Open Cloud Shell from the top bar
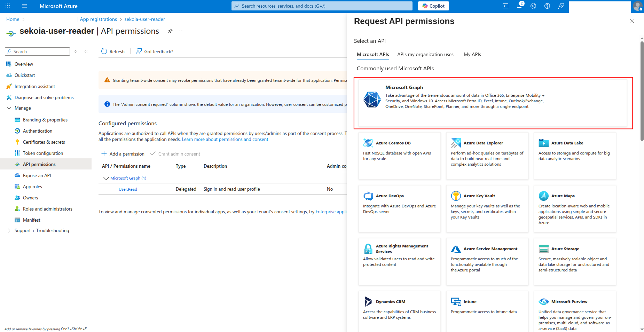 tap(505, 6)
